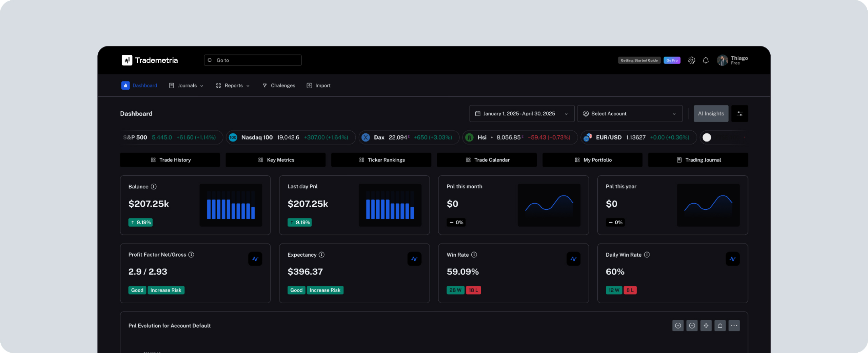Zoom in on Pnl Evolution chart
The width and height of the screenshot is (868, 353).
click(x=678, y=326)
